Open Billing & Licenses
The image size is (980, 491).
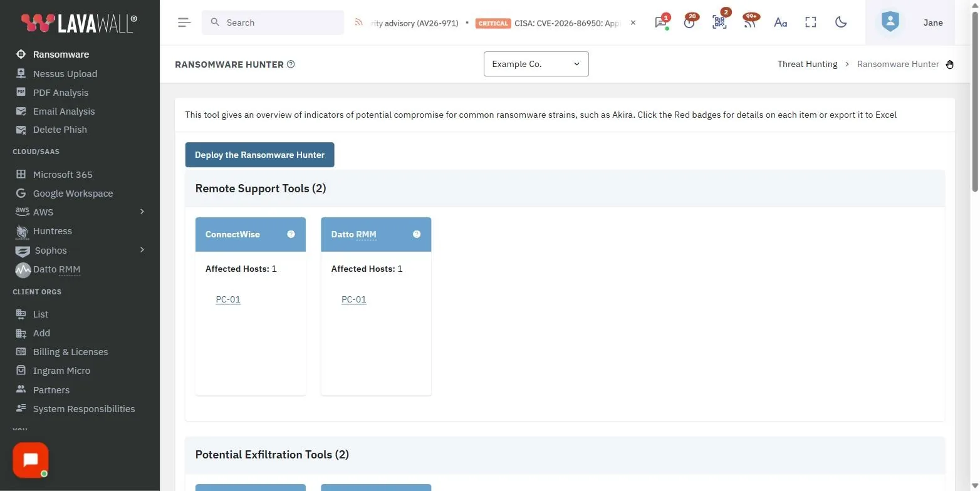point(70,351)
